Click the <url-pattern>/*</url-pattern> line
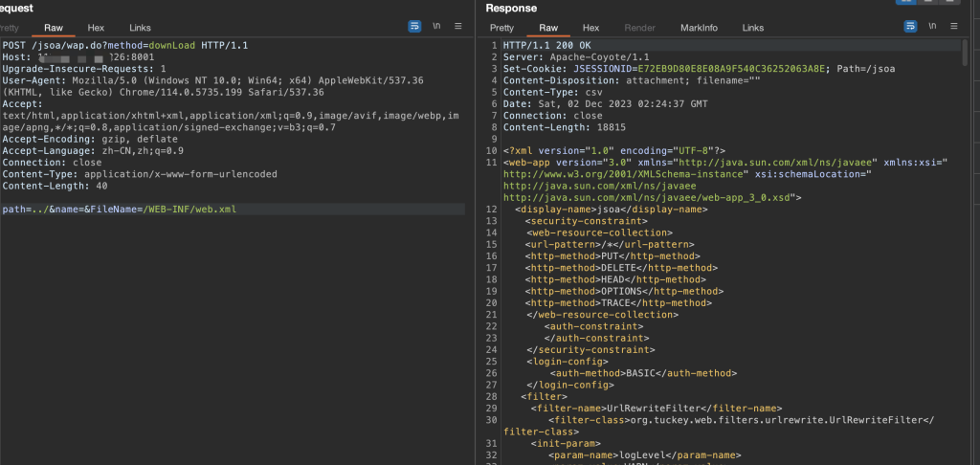980x465 pixels. point(610,244)
